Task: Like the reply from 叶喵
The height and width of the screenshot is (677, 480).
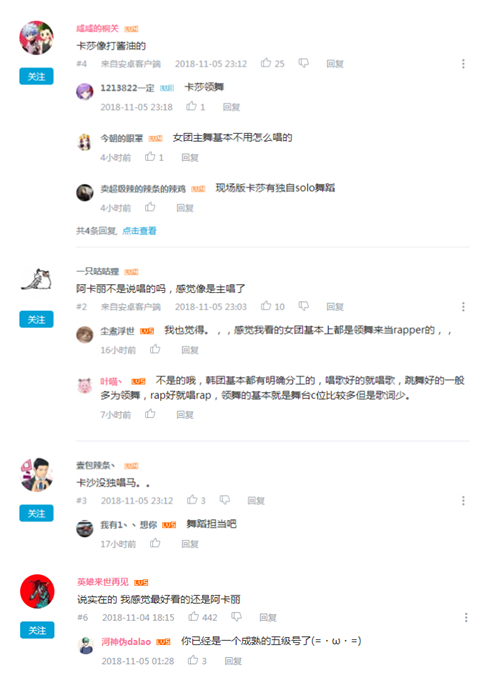Action: [x=150, y=414]
